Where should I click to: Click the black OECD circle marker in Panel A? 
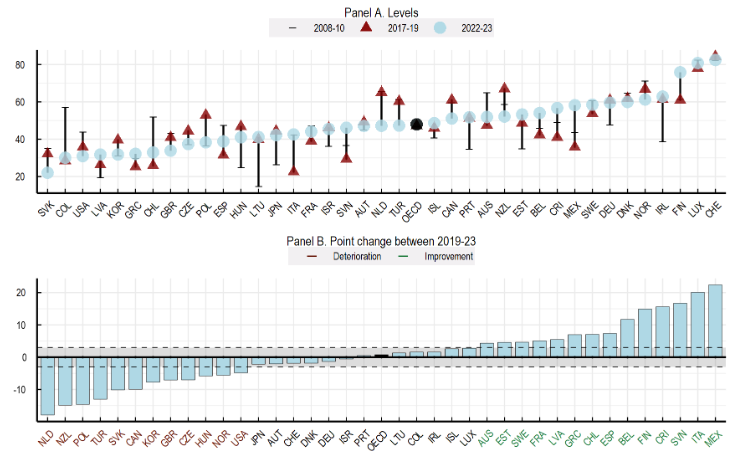coord(418,125)
